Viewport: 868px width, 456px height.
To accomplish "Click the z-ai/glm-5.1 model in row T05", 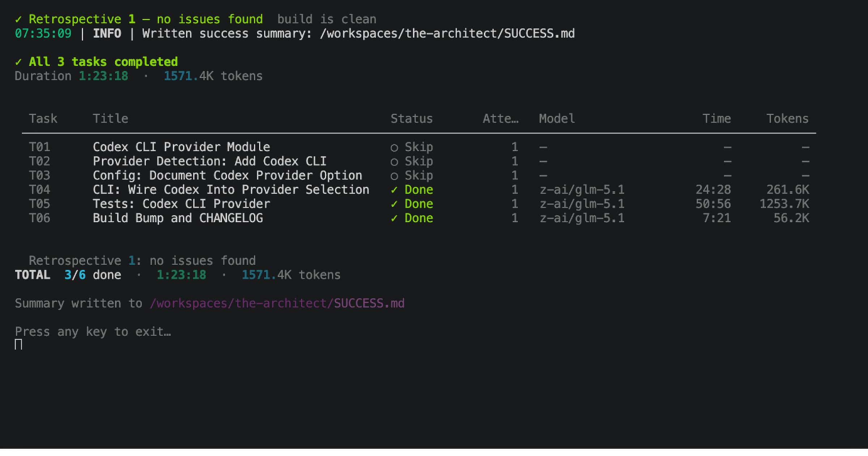I will [582, 204].
